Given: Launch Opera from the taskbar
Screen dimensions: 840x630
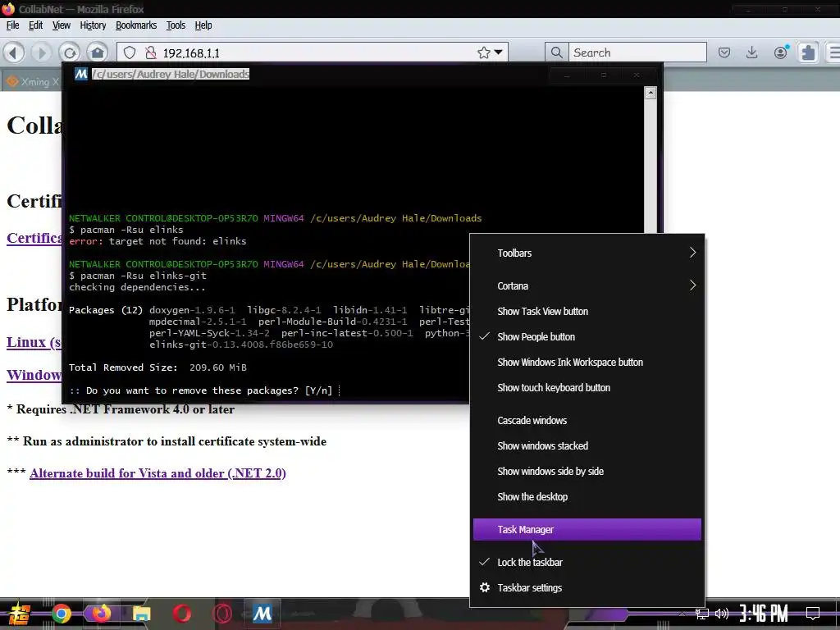Looking at the screenshot, I should (181, 614).
